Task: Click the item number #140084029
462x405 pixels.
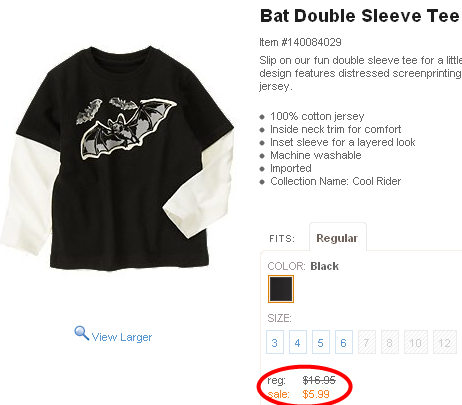Action: pyautogui.click(x=312, y=42)
